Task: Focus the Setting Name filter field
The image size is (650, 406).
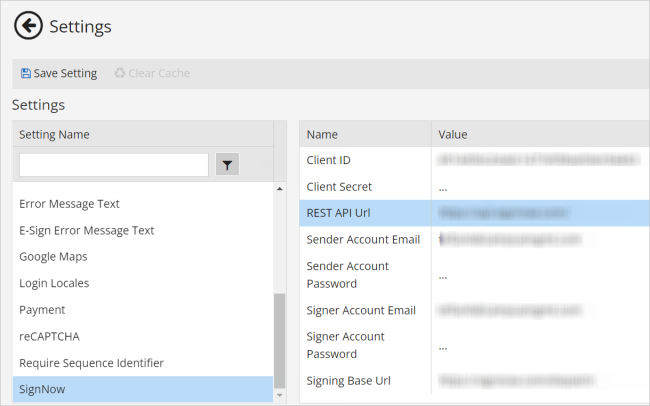Action: [113, 165]
